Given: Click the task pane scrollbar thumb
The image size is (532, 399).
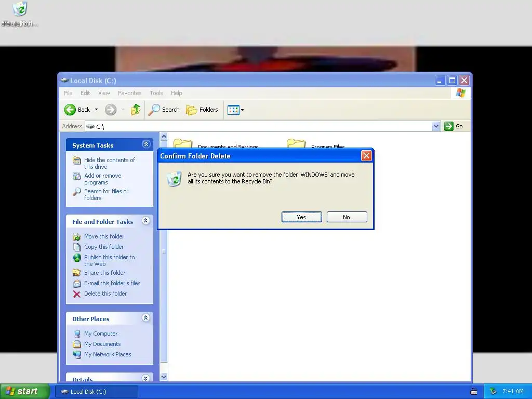Looking at the screenshot, I should (x=164, y=251).
